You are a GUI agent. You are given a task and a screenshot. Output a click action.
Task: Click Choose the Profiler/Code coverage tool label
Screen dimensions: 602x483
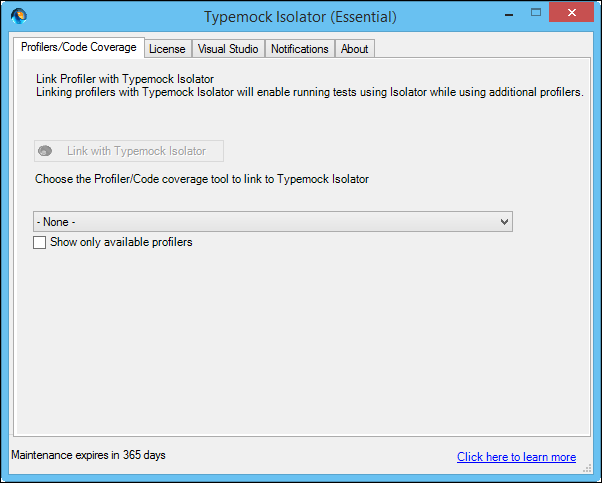tap(202, 179)
